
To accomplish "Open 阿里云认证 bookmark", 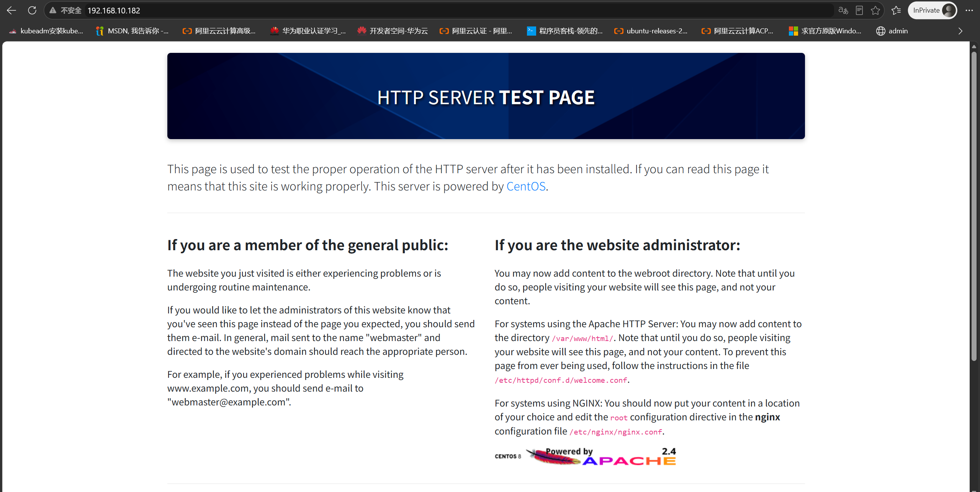I will click(476, 31).
